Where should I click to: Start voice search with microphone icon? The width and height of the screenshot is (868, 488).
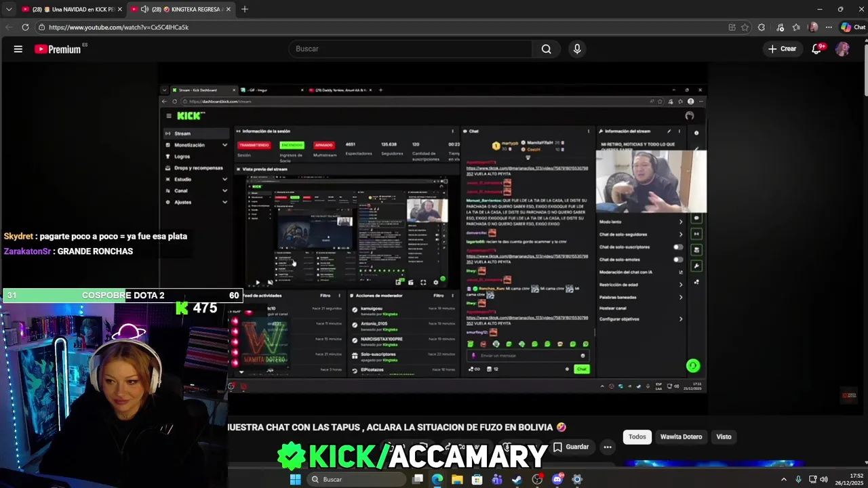click(x=577, y=49)
